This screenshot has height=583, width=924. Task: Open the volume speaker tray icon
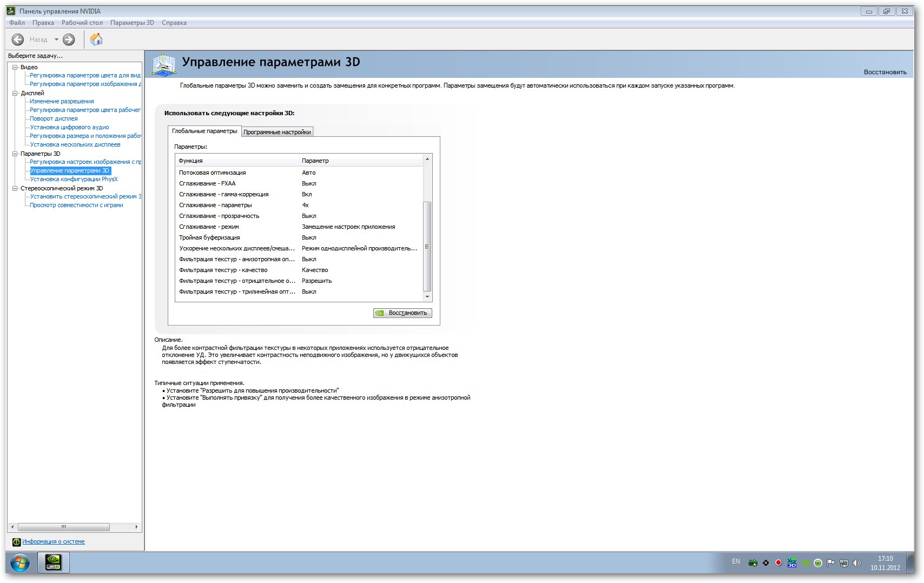(857, 563)
